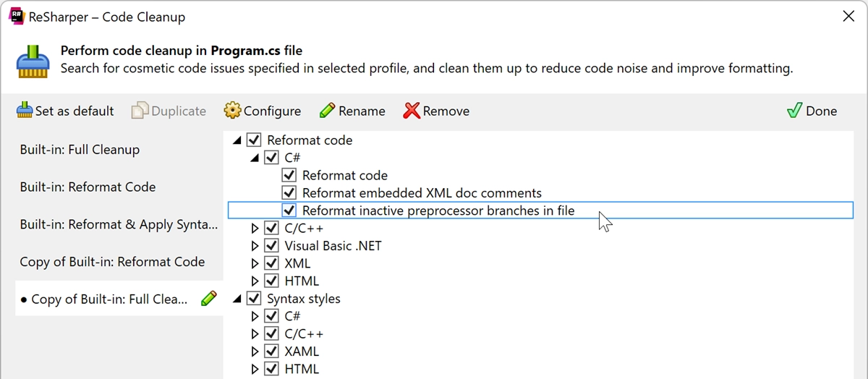Click the green checkmark Done icon
868x379 pixels.
(x=794, y=111)
